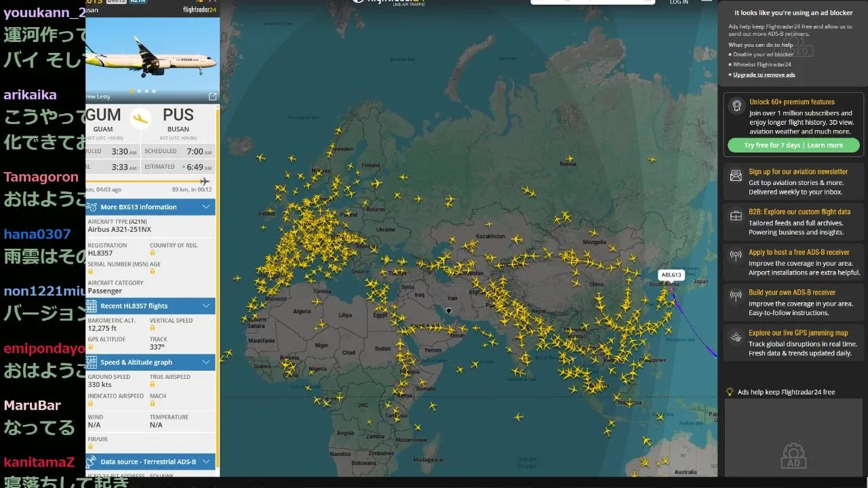
Task: Expand Recent HL8357 flights section
Action: pyautogui.click(x=151, y=306)
